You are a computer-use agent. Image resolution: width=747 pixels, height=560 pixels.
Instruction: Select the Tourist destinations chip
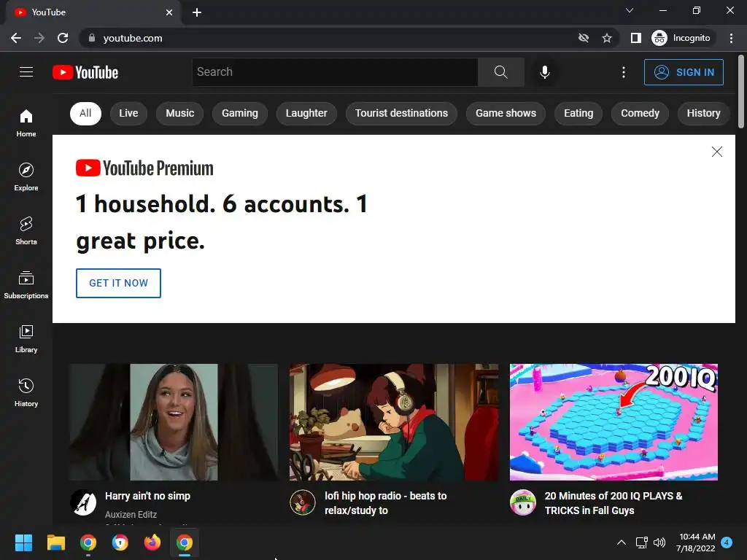click(401, 113)
